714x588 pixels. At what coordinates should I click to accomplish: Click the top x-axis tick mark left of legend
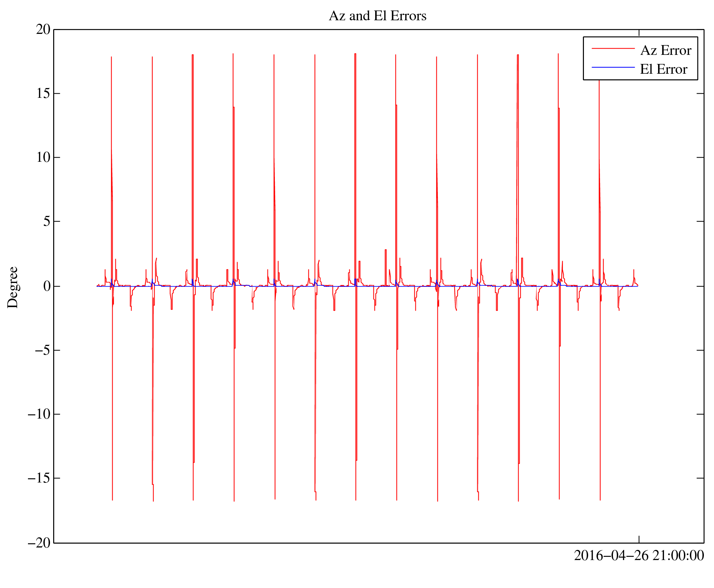(639, 33)
